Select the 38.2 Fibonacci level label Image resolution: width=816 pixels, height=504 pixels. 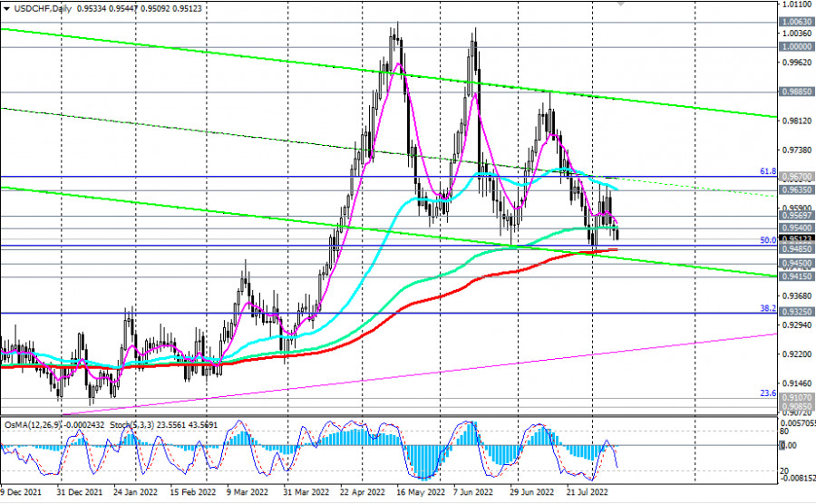coord(767,308)
